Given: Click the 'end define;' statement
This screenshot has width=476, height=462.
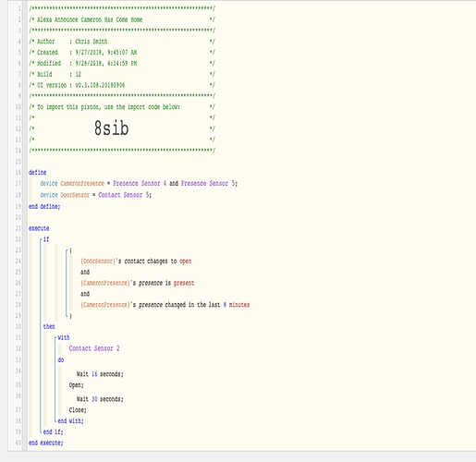Looking at the screenshot, I should coord(44,206).
